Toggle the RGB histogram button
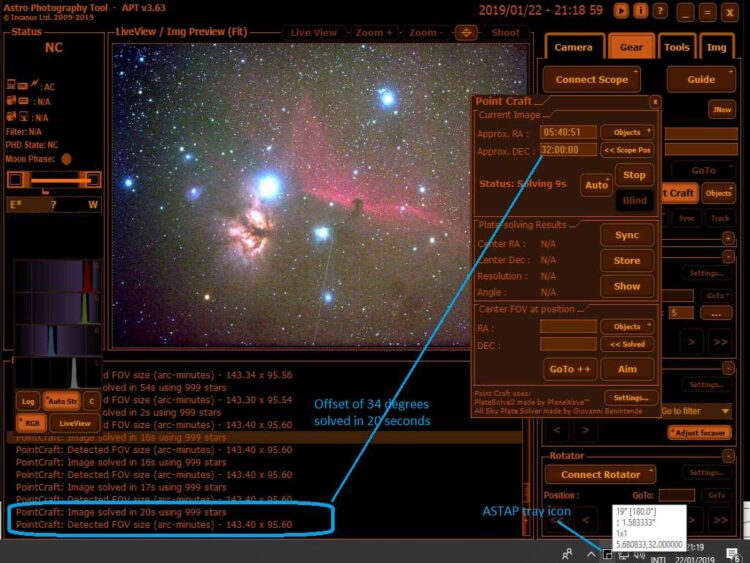750x563 pixels. coord(32,423)
